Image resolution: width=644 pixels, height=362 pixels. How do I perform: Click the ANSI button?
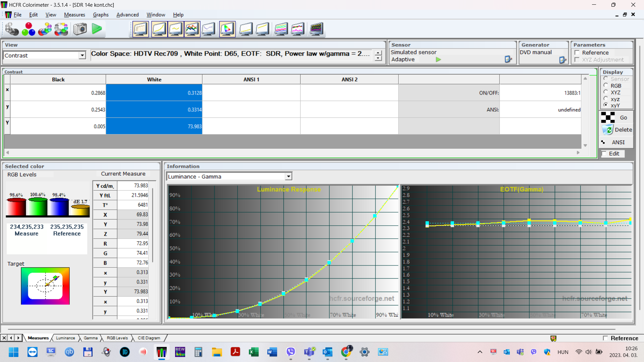point(616,142)
